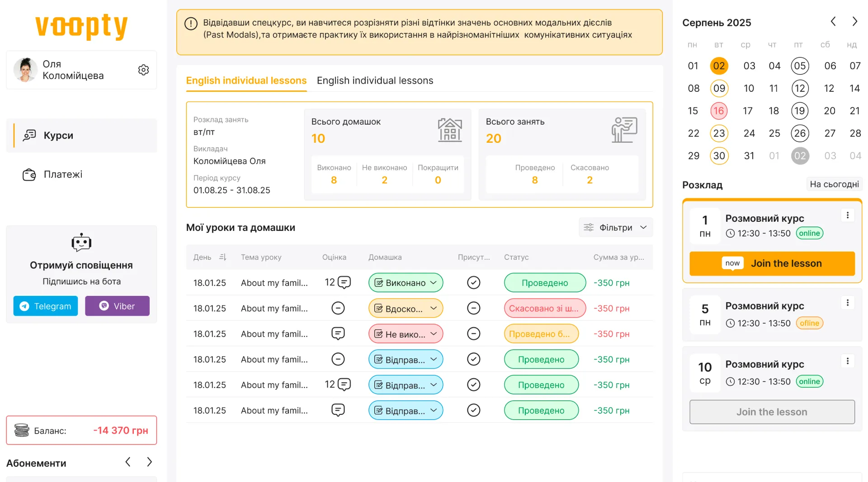Click the homework house icon
The image size is (868, 482).
pyautogui.click(x=450, y=130)
